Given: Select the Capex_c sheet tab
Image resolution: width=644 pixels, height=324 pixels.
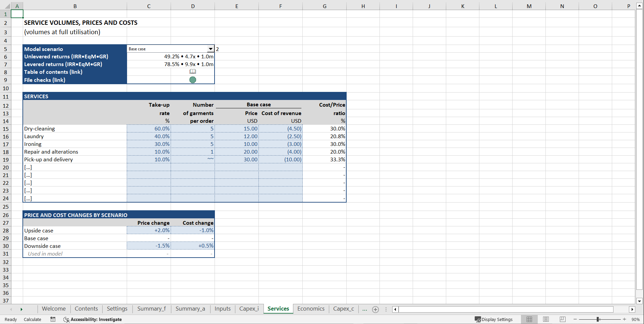Looking at the screenshot, I should tap(343, 309).
